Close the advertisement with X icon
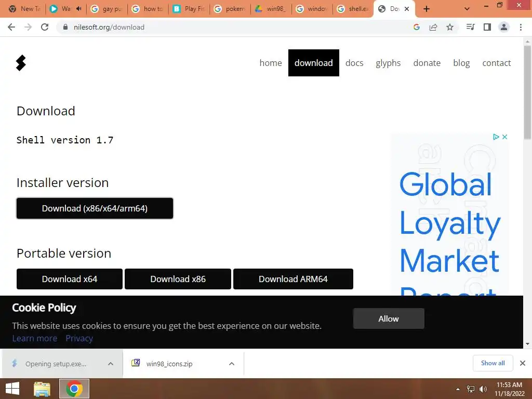This screenshot has height=399, width=532. 504,137
